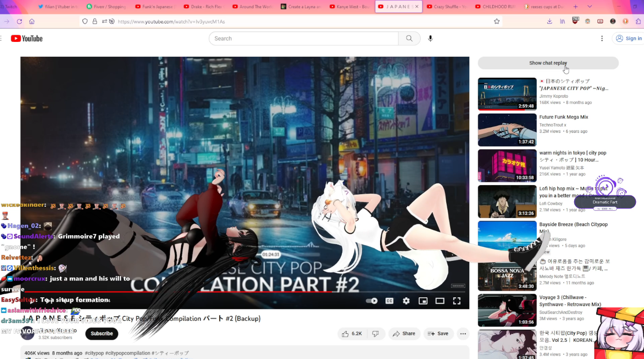This screenshot has width=644, height=359.
Task: Switch to the reeses cups tab
Action: click(544, 7)
